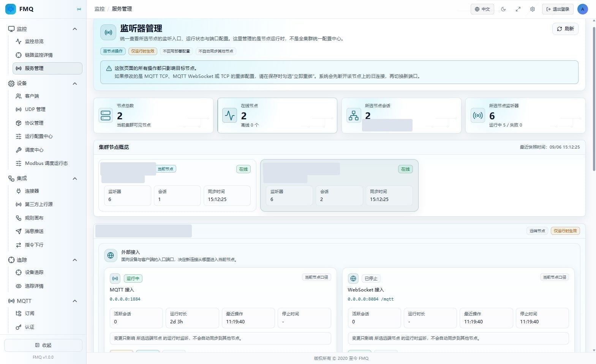Click the 已停止 status badge
The height and width of the screenshot is (364, 596).
(371, 279)
